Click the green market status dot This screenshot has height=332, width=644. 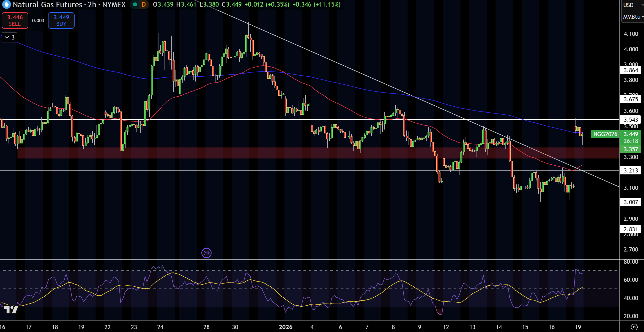pos(135,4)
